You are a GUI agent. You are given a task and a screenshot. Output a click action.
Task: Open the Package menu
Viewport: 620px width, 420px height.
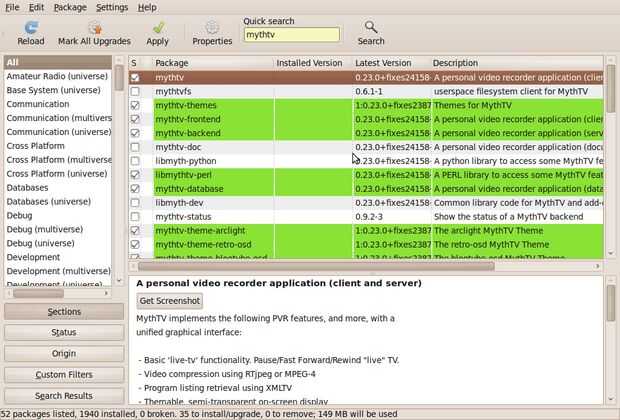click(70, 7)
